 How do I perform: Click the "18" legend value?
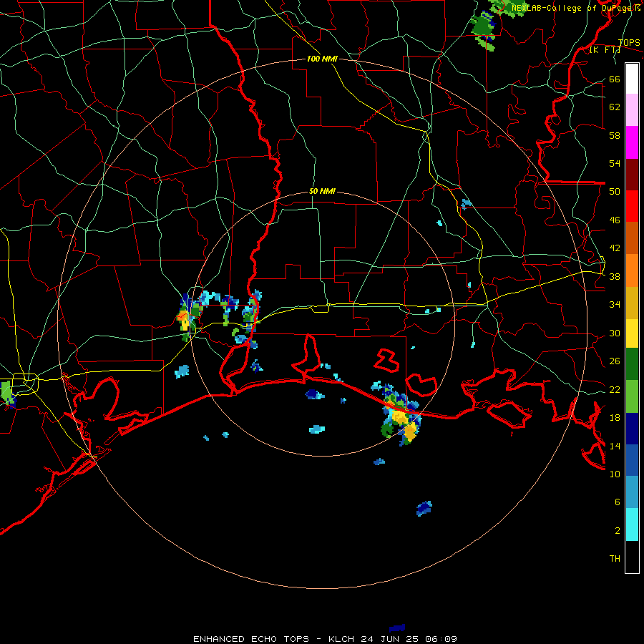(615, 418)
